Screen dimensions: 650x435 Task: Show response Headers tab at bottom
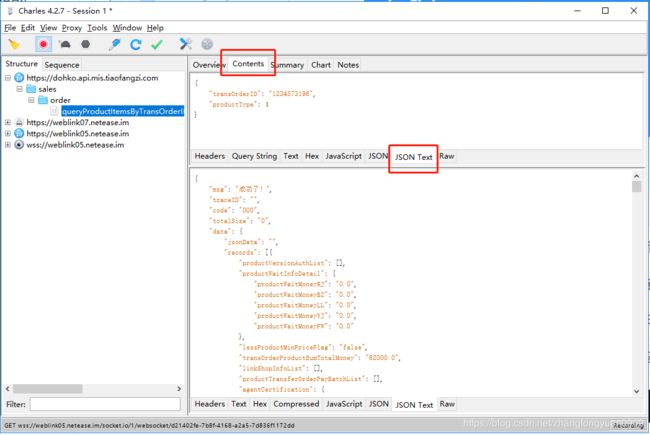[210, 404]
